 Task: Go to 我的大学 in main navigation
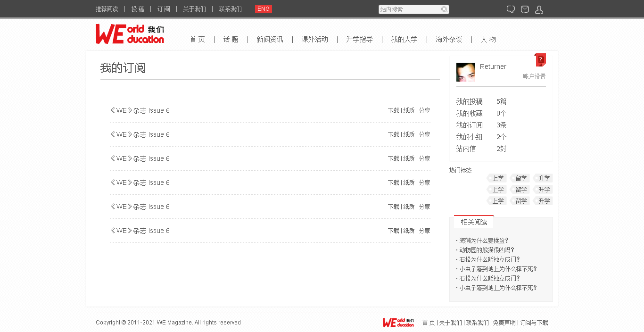tap(404, 39)
